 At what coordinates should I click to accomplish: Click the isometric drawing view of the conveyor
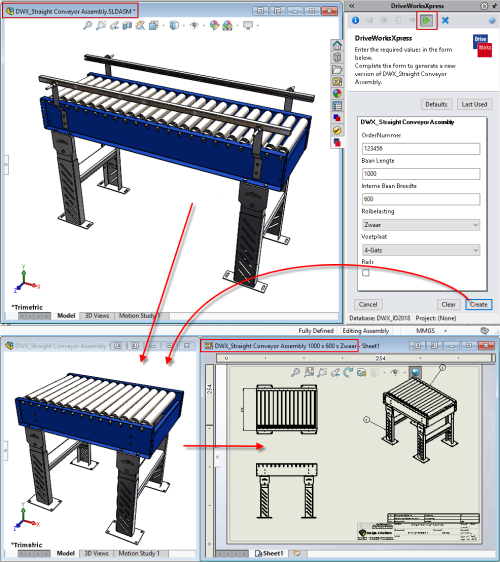(x=420, y=420)
